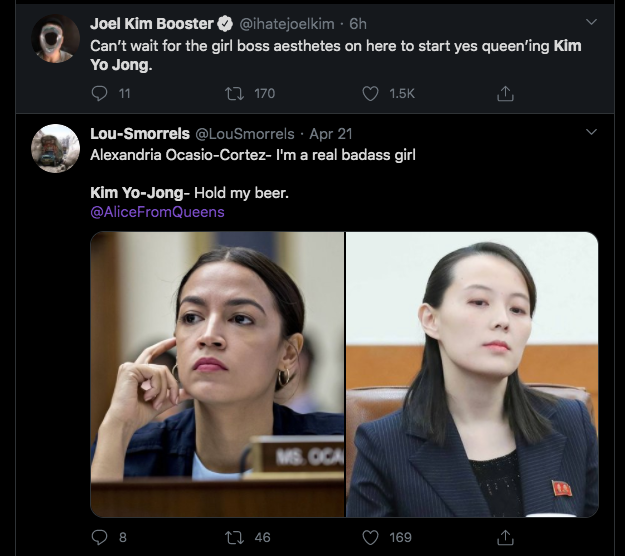The image size is (625, 556).
Task: Open the 6h timestamp link
Action: click(358, 23)
